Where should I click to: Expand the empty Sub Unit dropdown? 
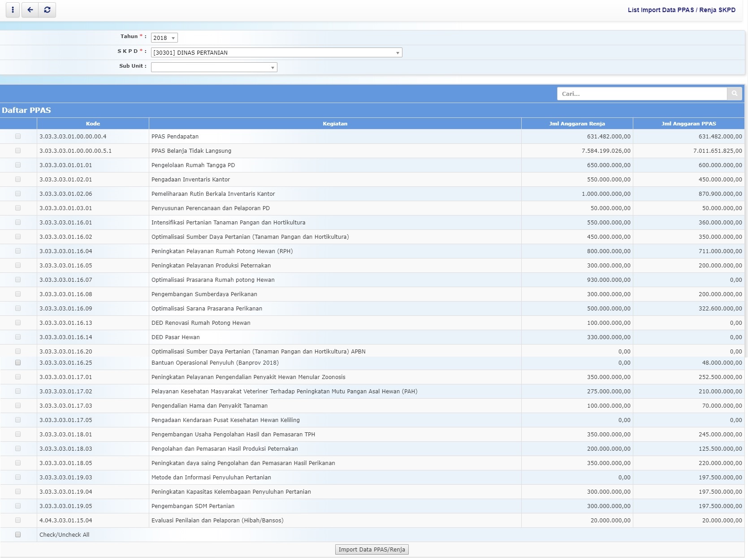tap(214, 67)
